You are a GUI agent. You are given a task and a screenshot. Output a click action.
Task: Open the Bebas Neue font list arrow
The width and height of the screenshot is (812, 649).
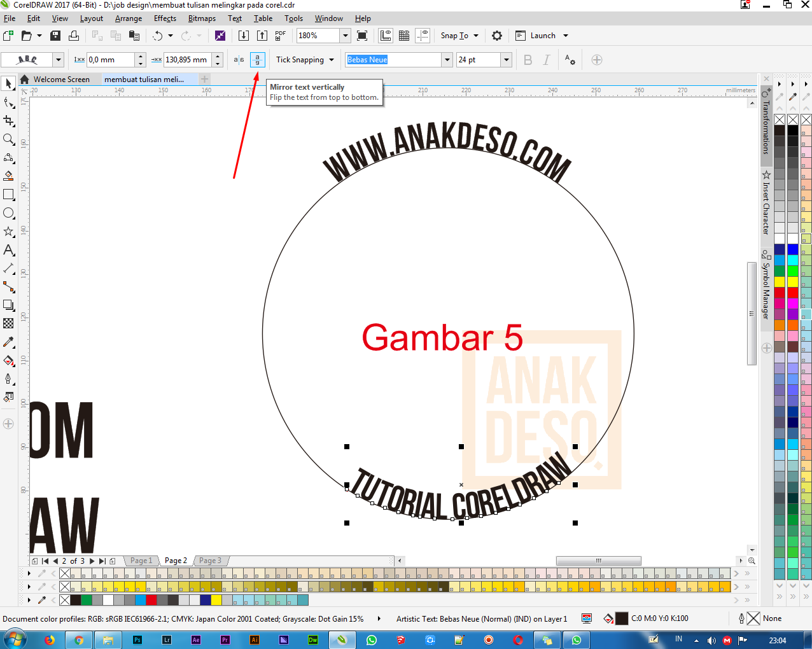pyautogui.click(x=447, y=60)
